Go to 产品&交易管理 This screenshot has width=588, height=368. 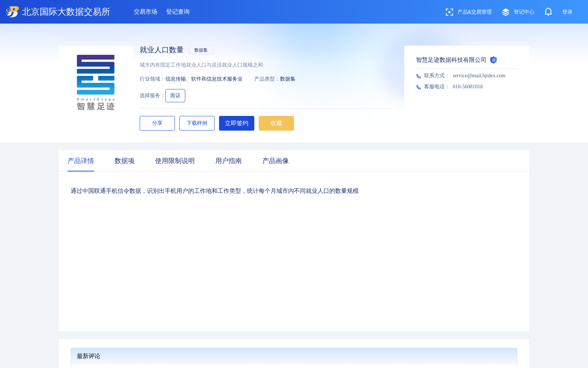[474, 12]
